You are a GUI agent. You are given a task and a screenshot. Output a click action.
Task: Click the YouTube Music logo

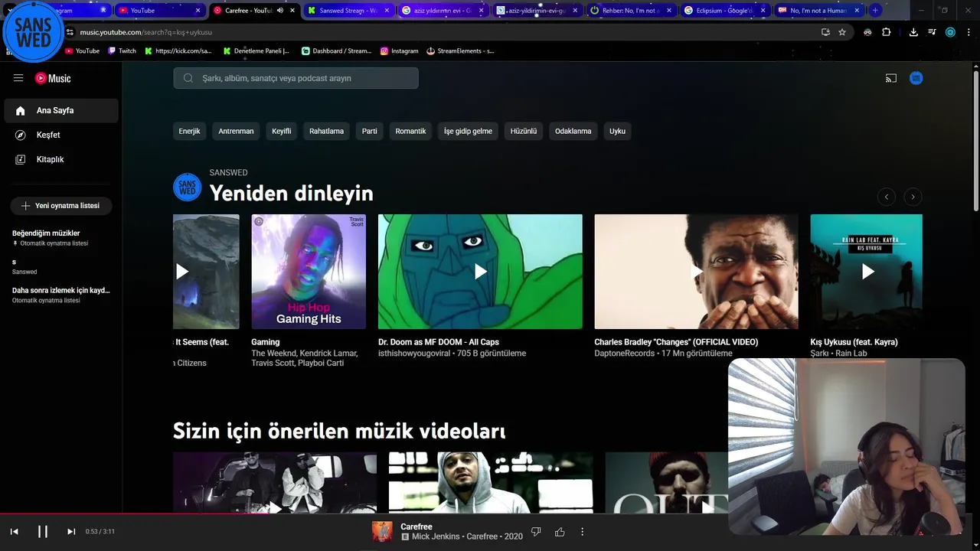[x=53, y=78]
